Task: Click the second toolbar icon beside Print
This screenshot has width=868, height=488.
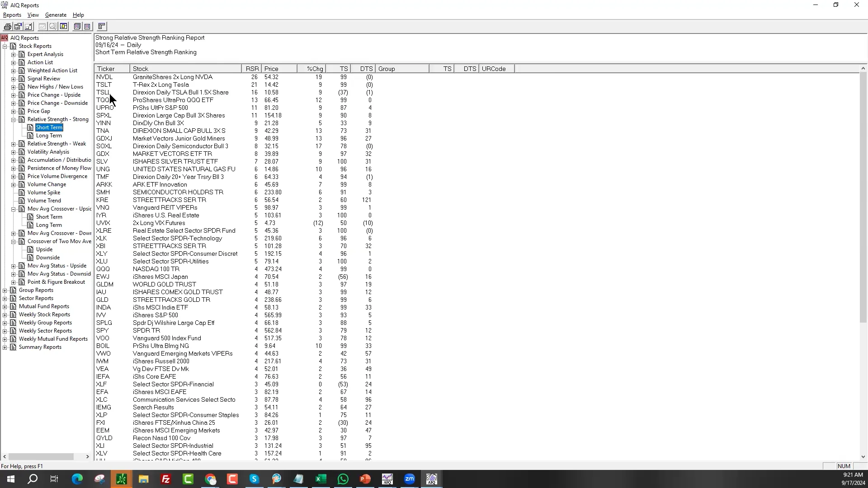Action: 18,27
